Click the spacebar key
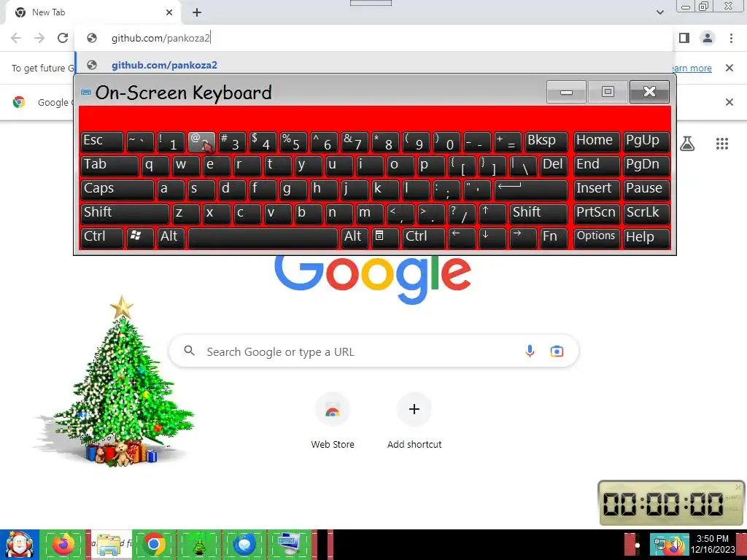Viewport: 747px width, 560px height. click(x=263, y=238)
